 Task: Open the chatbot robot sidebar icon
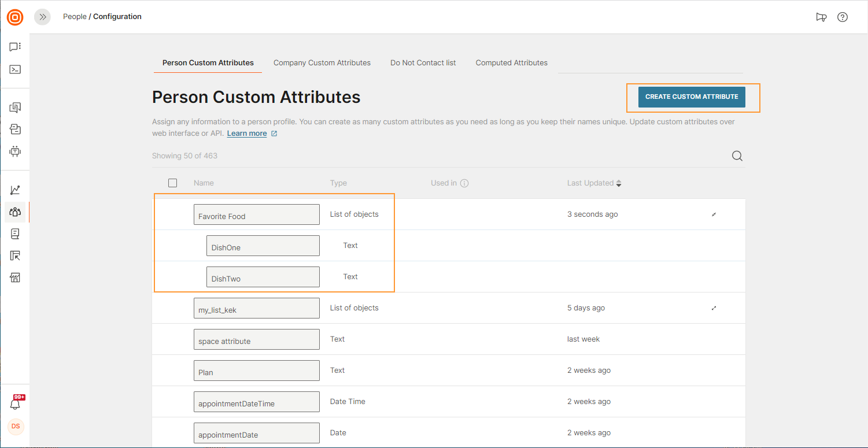15,151
